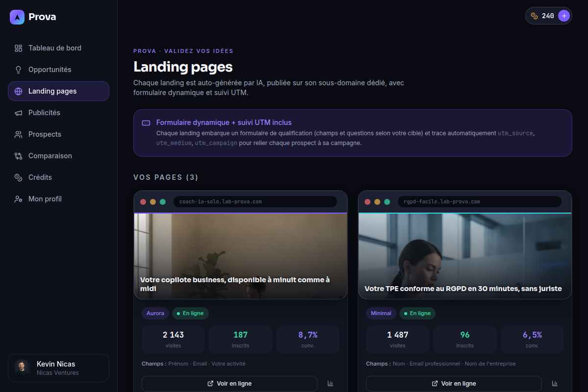The width and height of the screenshot is (588, 392).
Task: Click utm_source code text
Action: click(515, 133)
